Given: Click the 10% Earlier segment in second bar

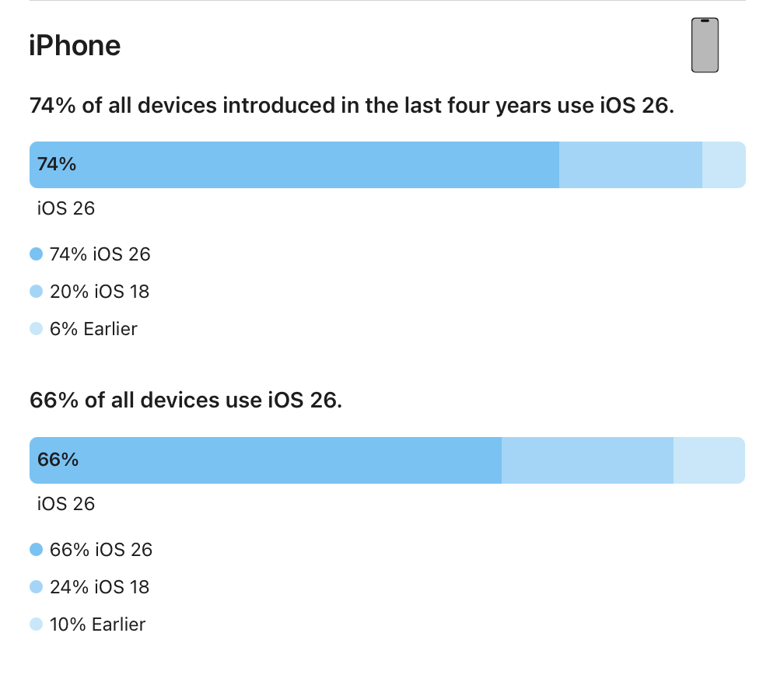Looking at the screenshot, I should [709, 460].
